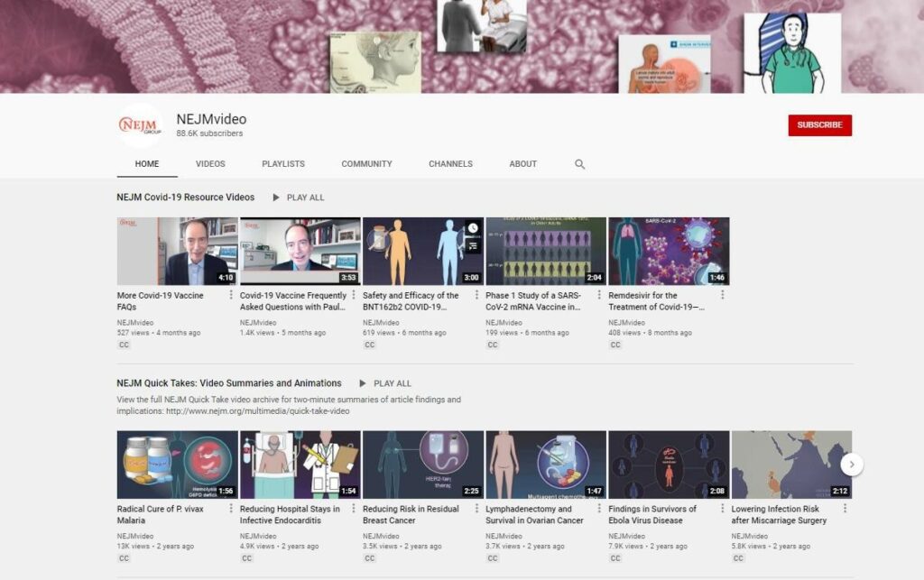The image size is (924, 580).
Task: Open options menu for Reducing Hospital Stays in Endocarditis
Action: tap(354, 508)
